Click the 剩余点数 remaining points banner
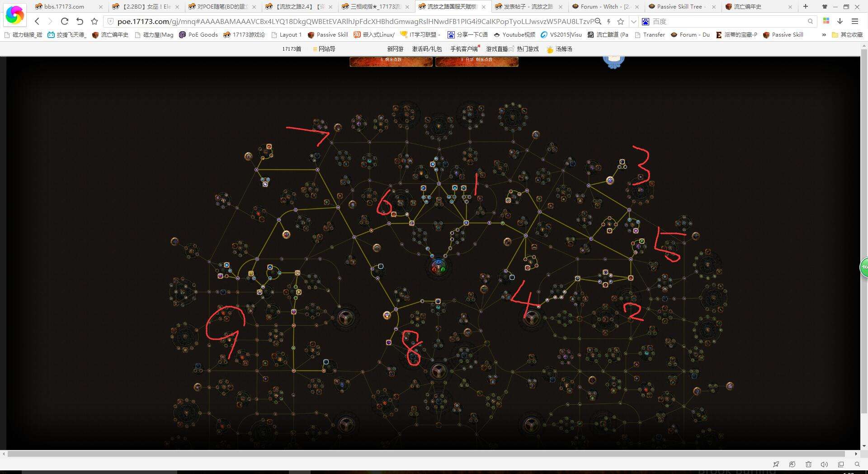This screenshot has width=868, height=474. (391, 62)
